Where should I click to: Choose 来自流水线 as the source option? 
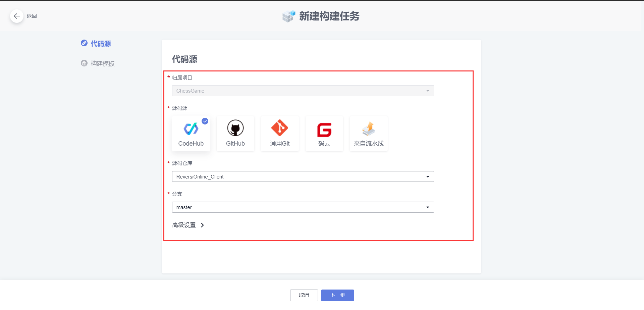tap(368, 134)
